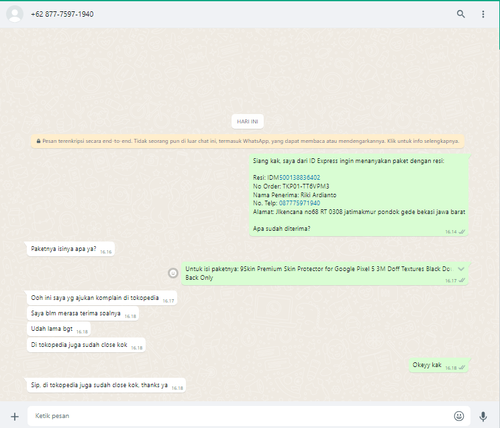Select the sent message "Okeyy kak"

438,365
